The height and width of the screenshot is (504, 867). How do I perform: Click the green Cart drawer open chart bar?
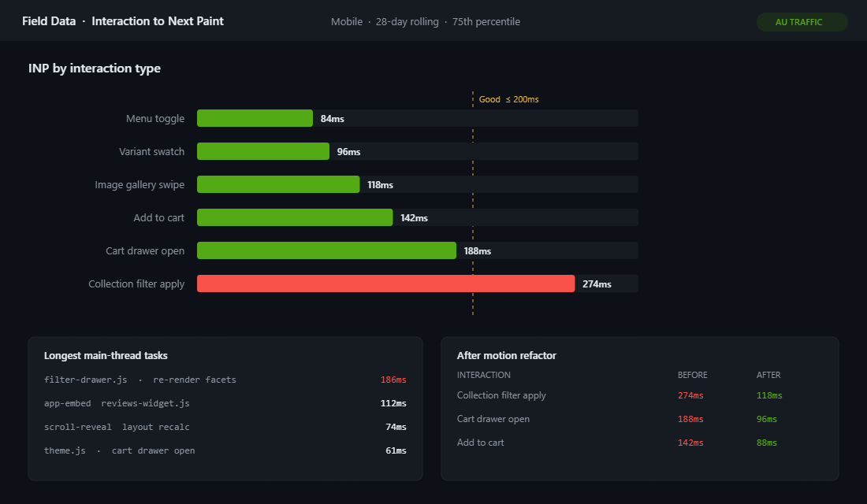[327, 251]
